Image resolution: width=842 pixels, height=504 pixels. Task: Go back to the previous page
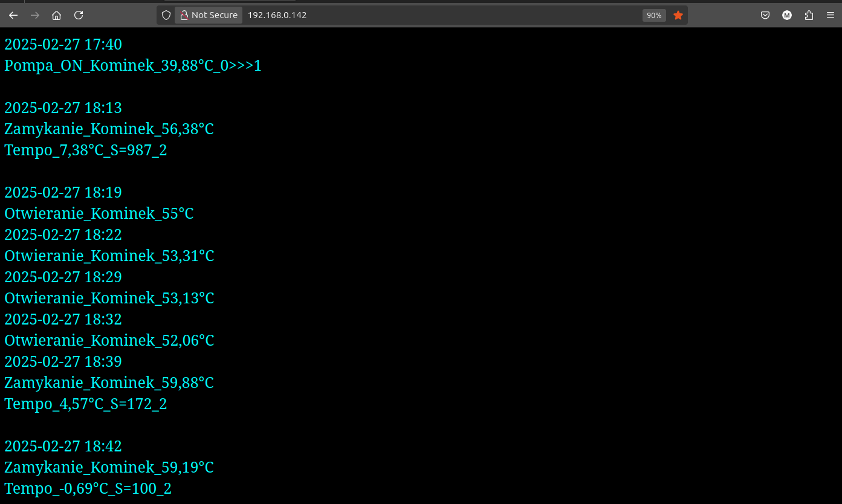click(13, 15)
